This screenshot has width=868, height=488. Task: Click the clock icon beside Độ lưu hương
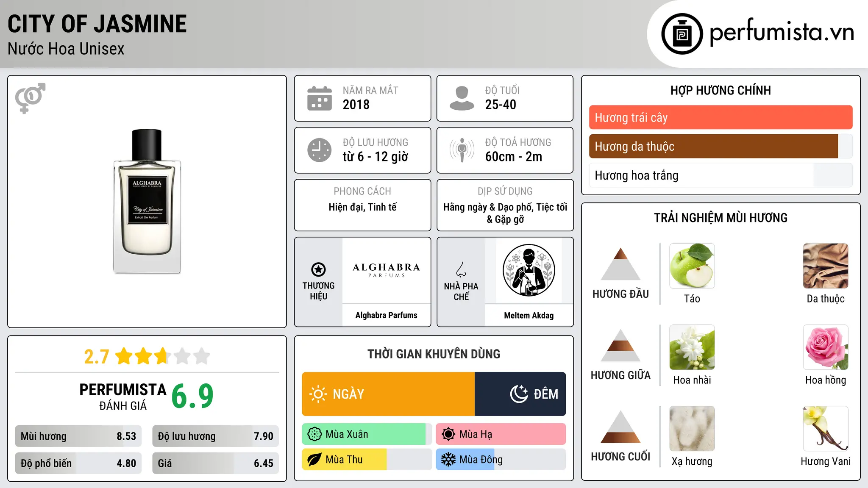point(320,150)
